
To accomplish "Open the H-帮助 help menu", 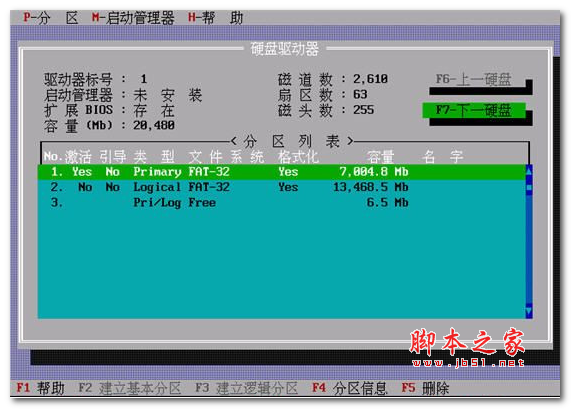I will click(x=216, y=18).
